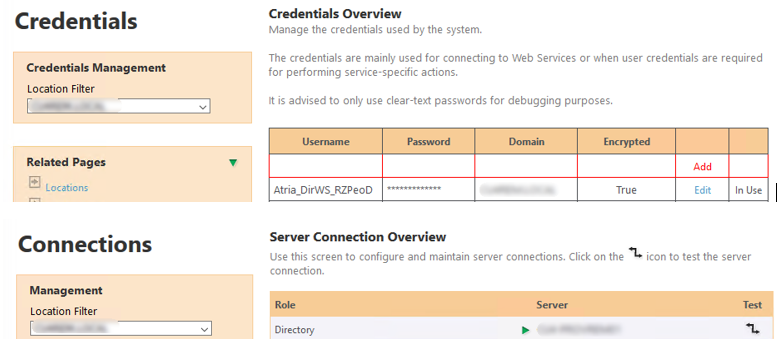The image size is (782, 364).
Task: Click the empty Domain field in add row
Action: tap(526, 166)
